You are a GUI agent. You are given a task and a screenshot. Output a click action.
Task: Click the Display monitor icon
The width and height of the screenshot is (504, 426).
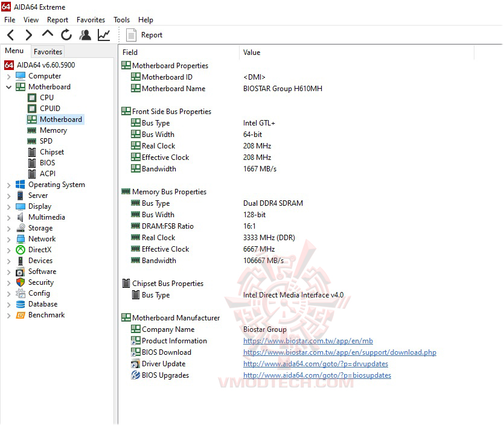[x=21, y=206]
